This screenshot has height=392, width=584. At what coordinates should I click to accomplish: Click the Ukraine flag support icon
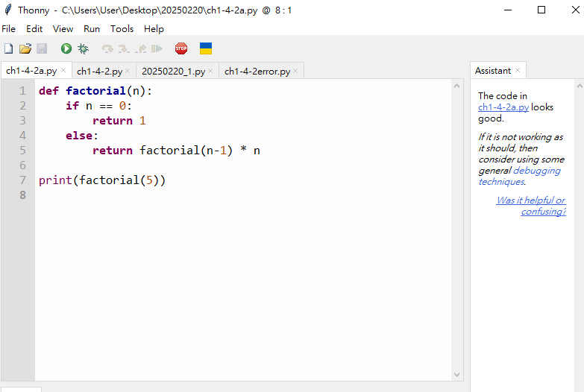click(x=206, y=48)
